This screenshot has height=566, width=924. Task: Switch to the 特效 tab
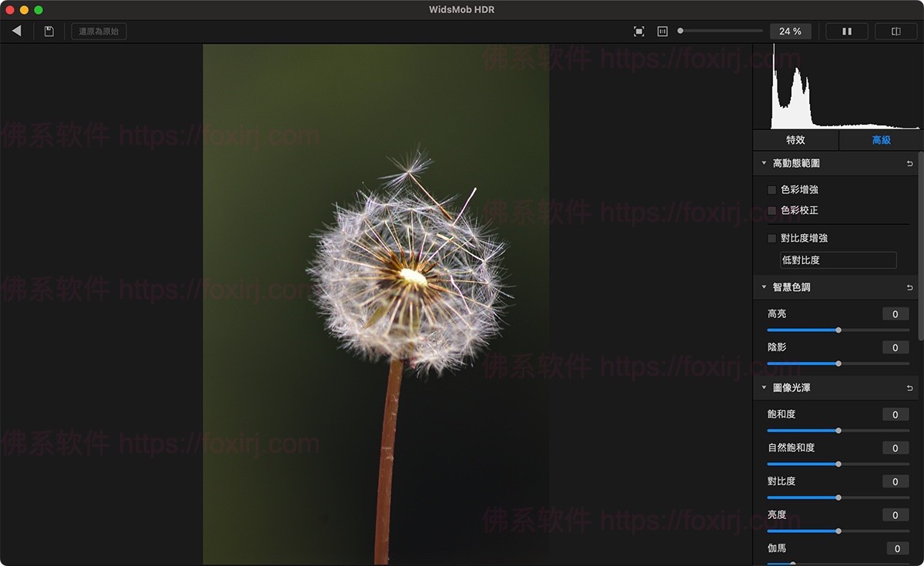(795, 140)
